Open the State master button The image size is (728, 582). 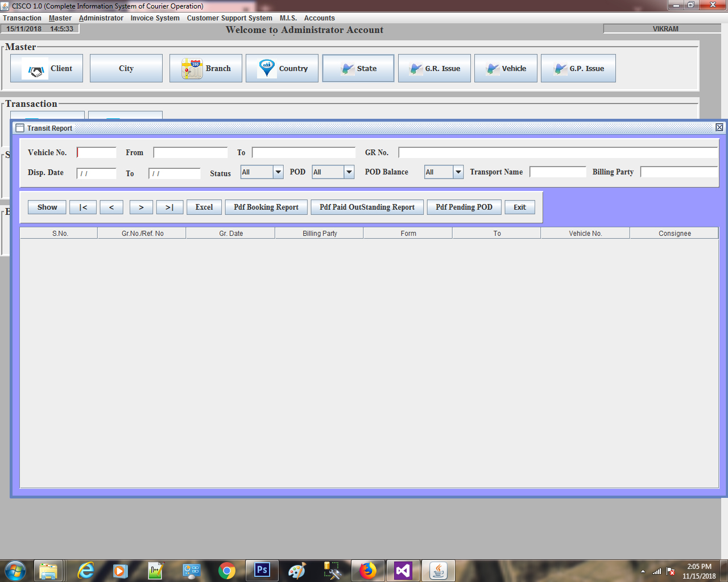tap(358, 69)
